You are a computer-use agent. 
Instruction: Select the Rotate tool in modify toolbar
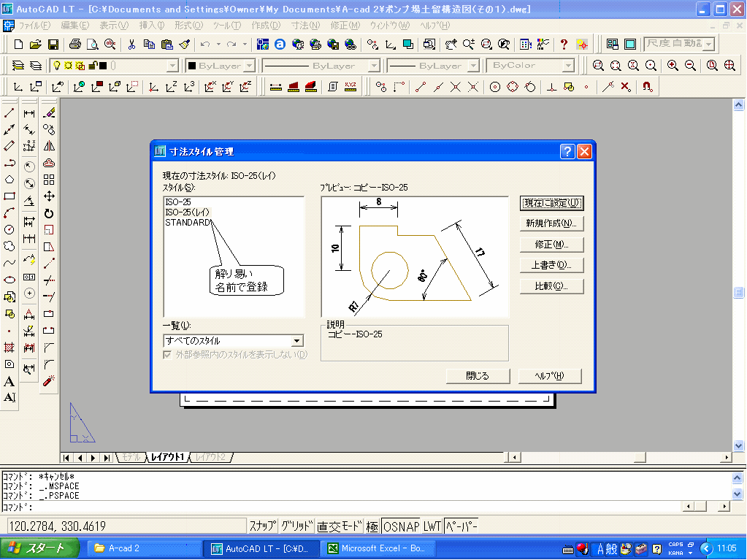tap(49, 213)
